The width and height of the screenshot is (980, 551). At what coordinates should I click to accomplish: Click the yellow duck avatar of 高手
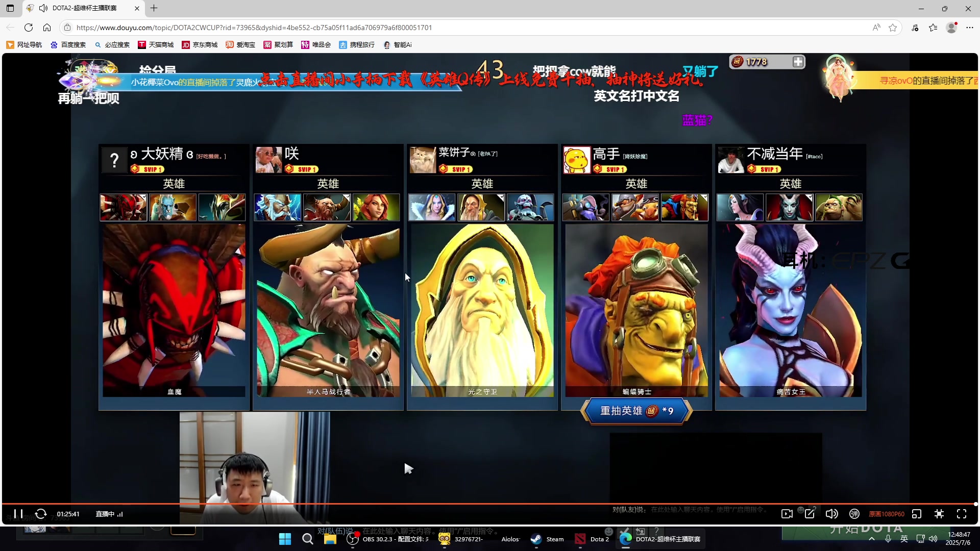[x=577, y=160]
